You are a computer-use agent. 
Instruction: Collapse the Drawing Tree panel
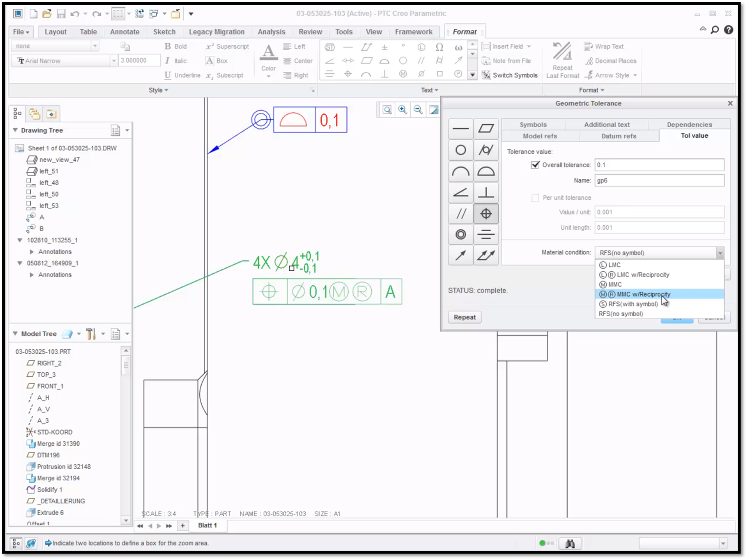15,130
